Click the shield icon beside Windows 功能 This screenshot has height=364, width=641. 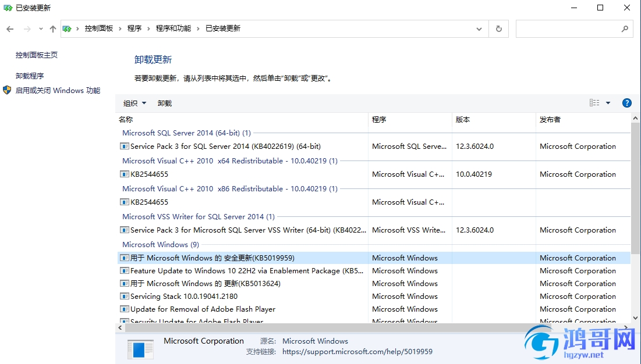coord(7,90)
